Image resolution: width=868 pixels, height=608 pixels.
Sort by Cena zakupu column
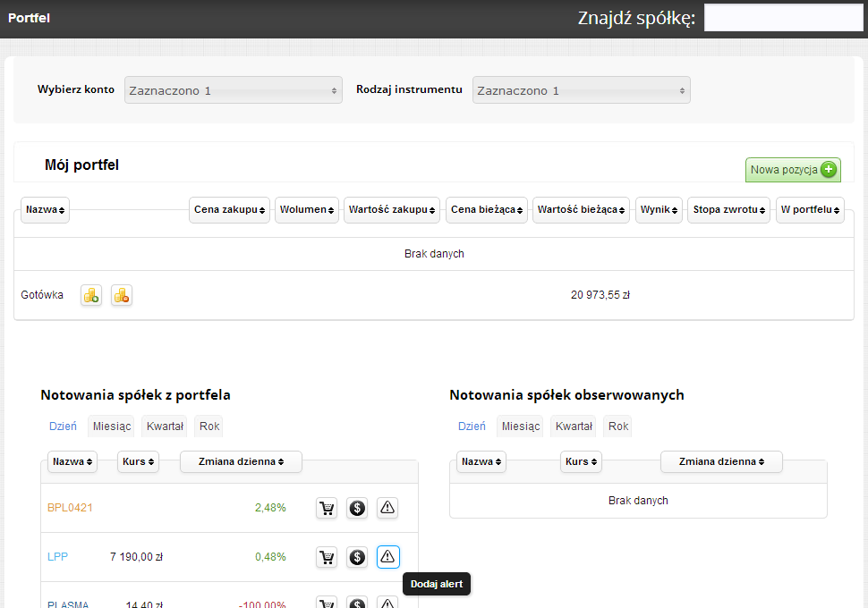[x=229, y=210]
